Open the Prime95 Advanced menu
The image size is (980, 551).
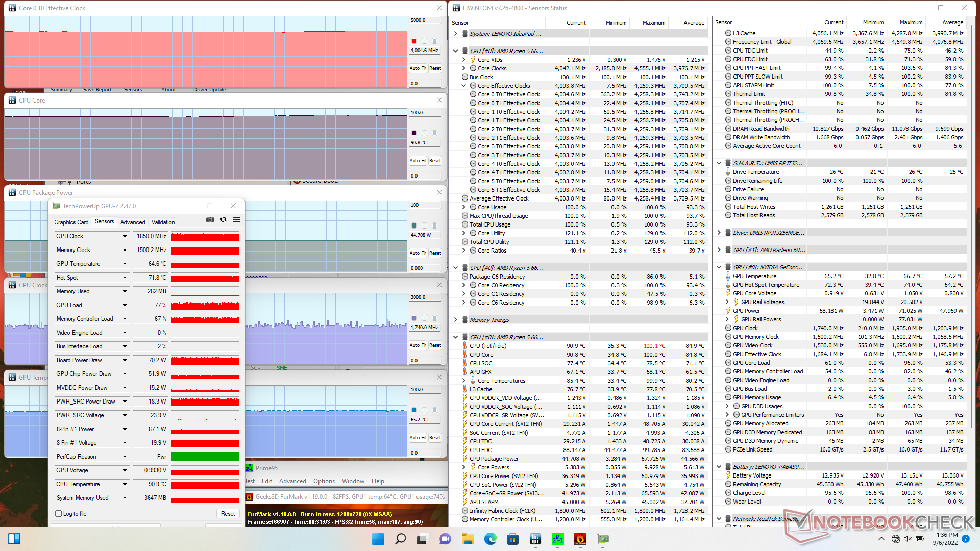tap(292, 481)
